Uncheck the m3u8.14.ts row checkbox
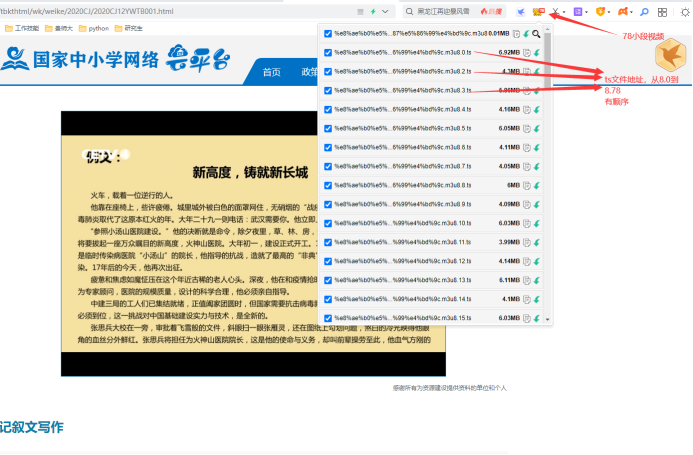The height and width of the screenshot is (455, 693). (x=328, y=299)
